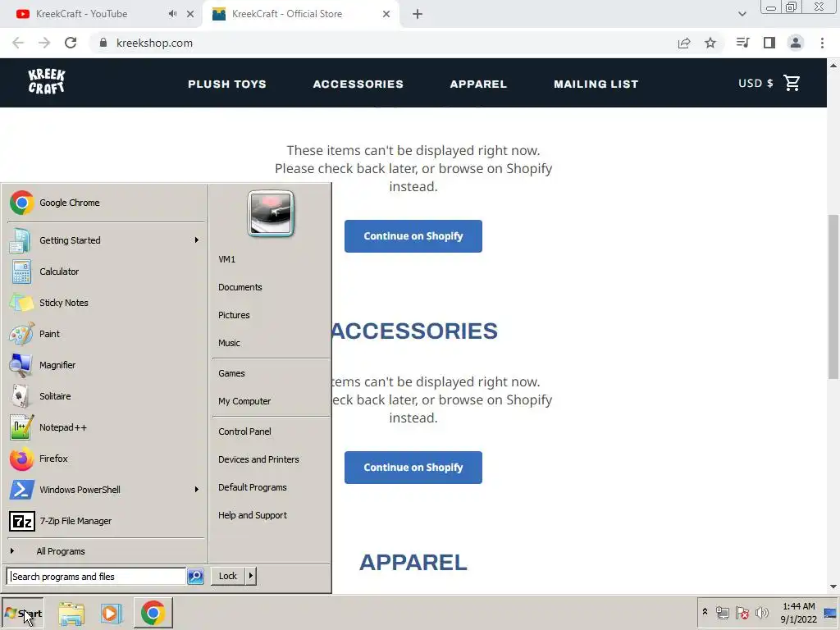This screenshot has width=840, height=630.
Task: Go forward in browser history
Action: point(44,43)
